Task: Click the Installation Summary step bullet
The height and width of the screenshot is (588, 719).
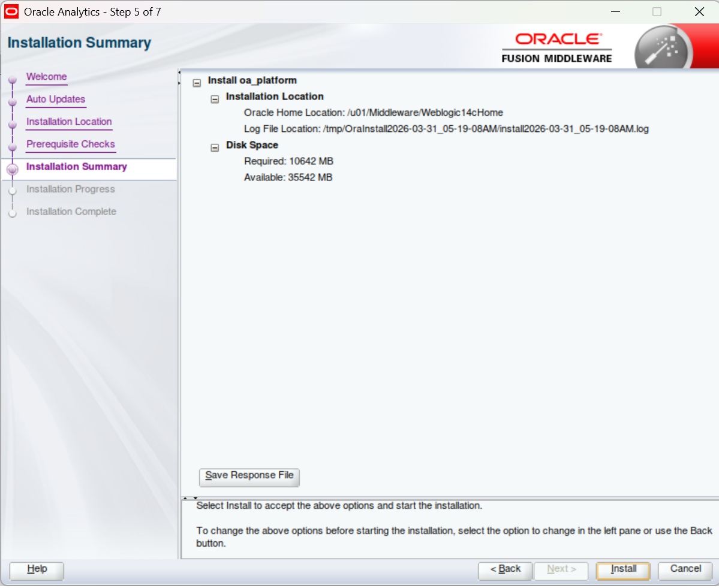Action: coord(13,169)
